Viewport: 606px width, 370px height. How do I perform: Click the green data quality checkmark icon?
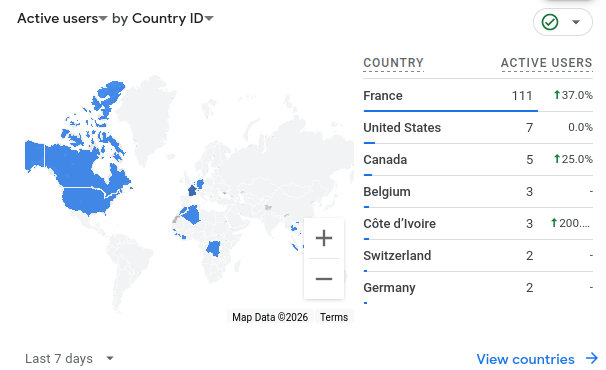pos(550,22)
